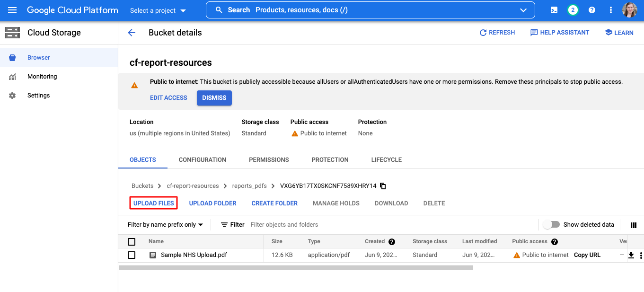Expand the search bar dropdown arrow
The width and height of the screenshot is (644, 292).
click(523, 10)
